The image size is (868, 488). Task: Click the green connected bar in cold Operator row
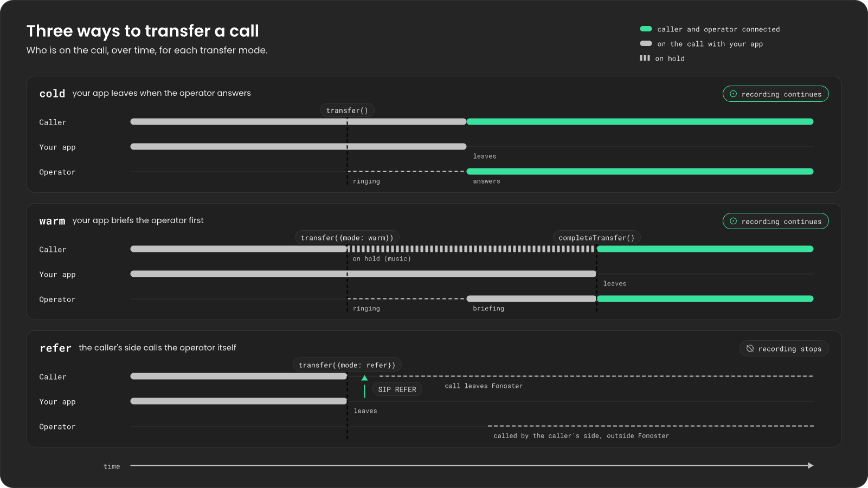click(x=640, y=172)
